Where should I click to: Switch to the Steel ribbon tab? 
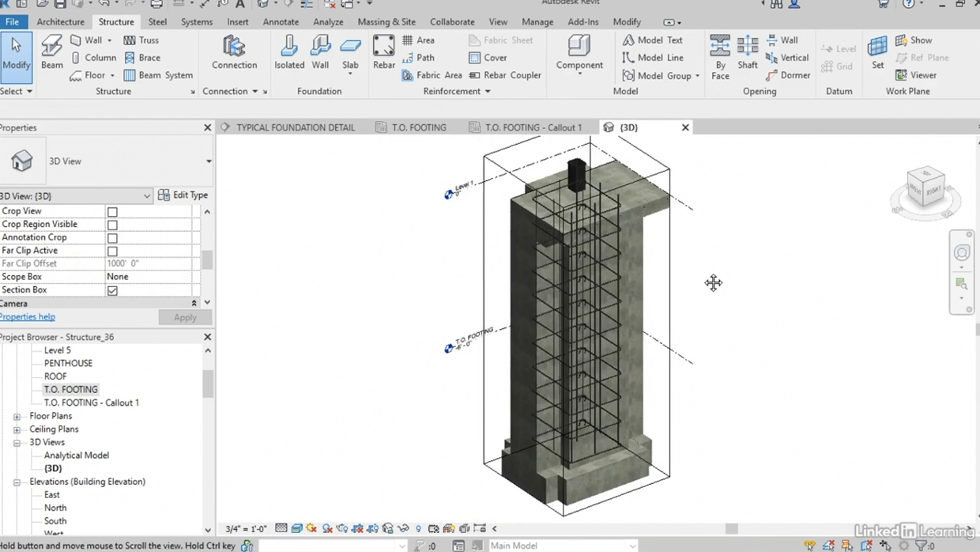pyautogui.click(x=157, y=22)
